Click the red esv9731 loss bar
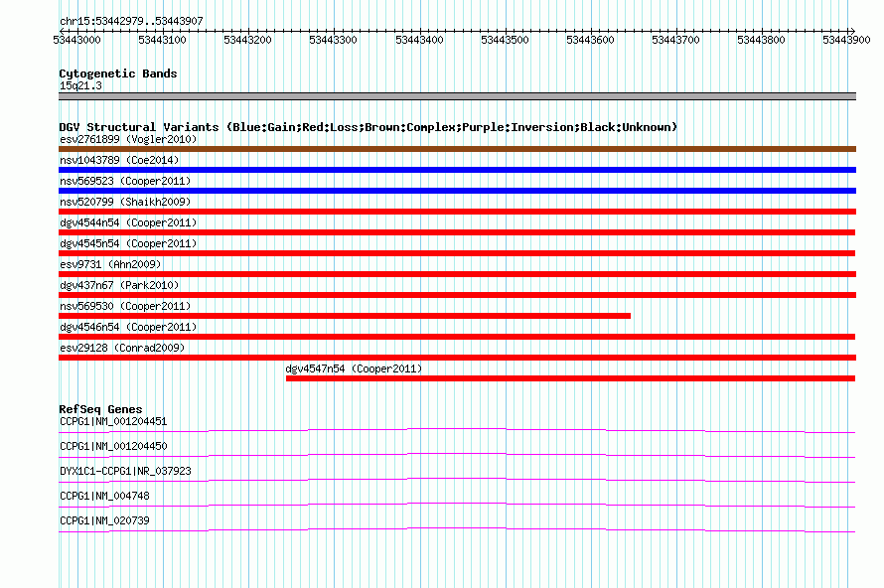This screenshot has width=884, height=588. 457,274
